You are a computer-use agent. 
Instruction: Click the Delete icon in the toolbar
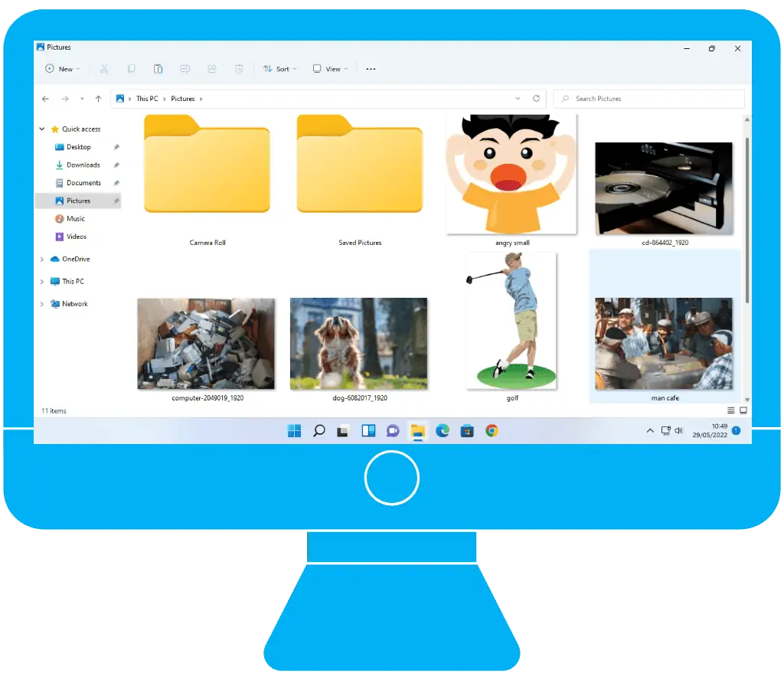pos(239,69)
